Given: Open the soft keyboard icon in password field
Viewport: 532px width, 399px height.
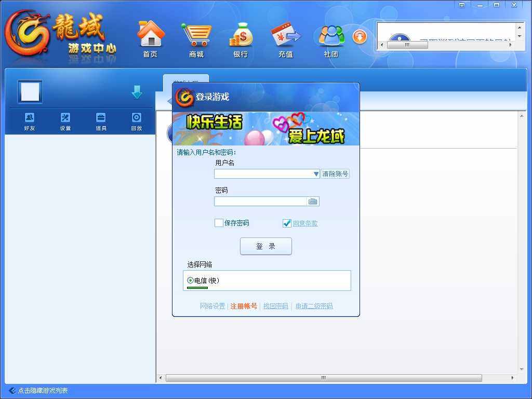Looking at the screenshot, I should [x=312, y=202].
